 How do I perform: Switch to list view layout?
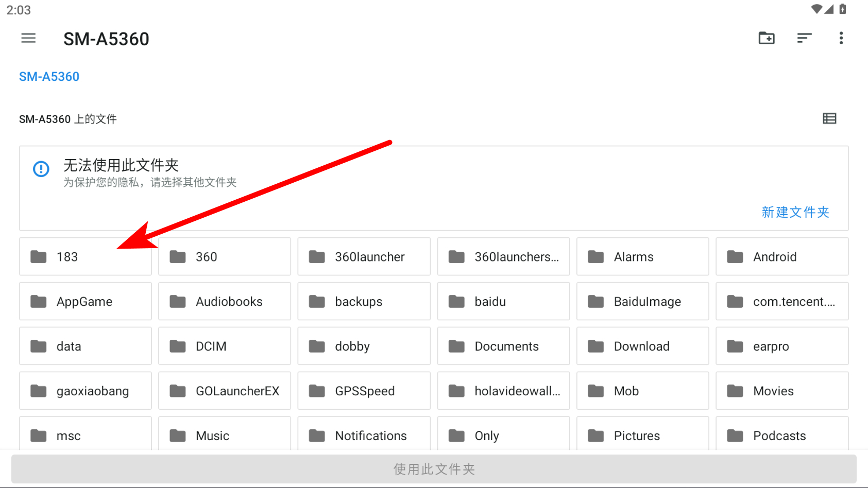829,118
